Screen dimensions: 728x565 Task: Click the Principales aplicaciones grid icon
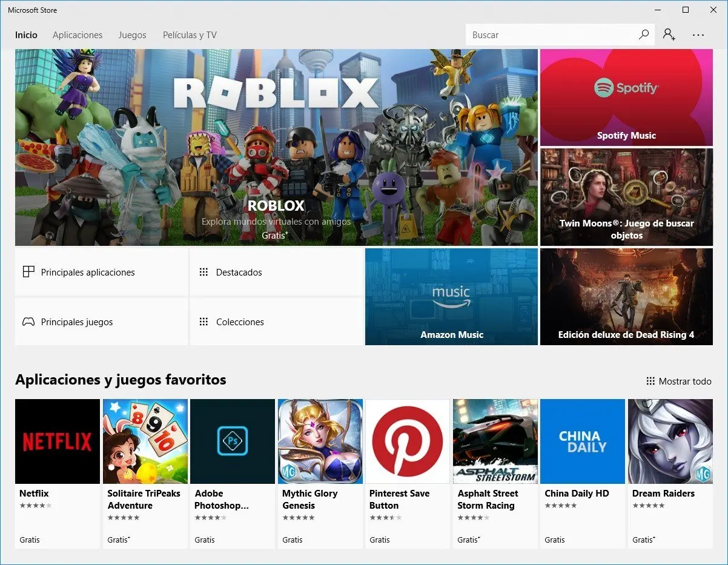point(28,272)
